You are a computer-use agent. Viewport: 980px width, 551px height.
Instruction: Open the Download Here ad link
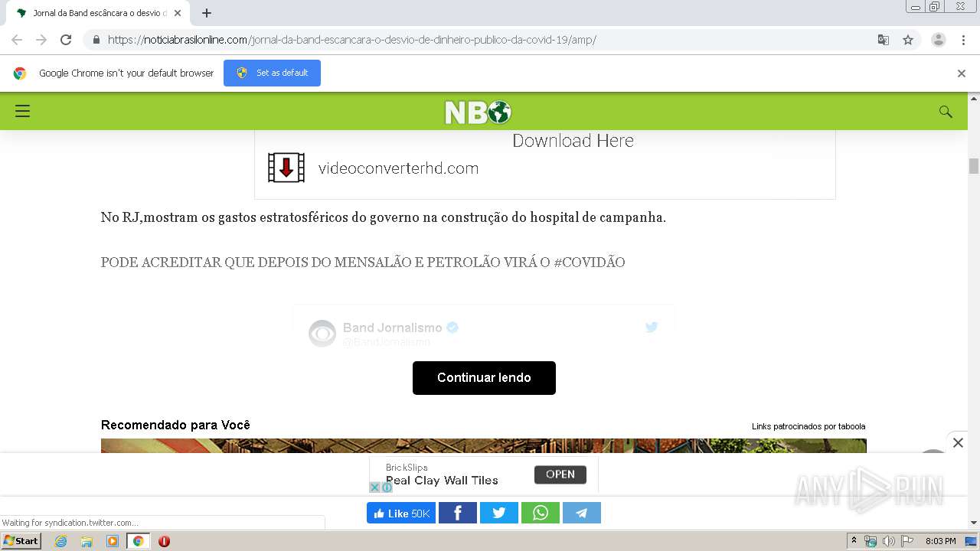tap(573, 141)
